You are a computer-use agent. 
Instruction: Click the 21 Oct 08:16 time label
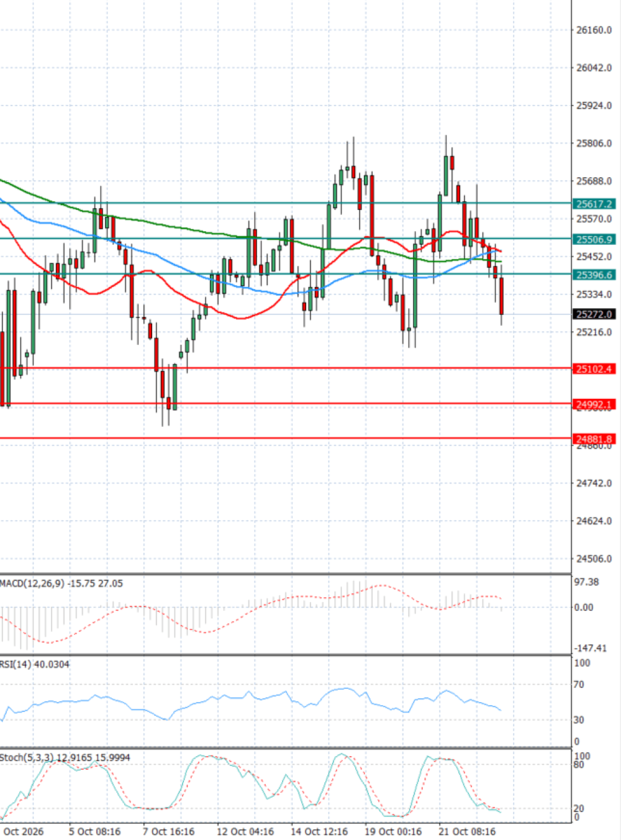click(467, 831)
